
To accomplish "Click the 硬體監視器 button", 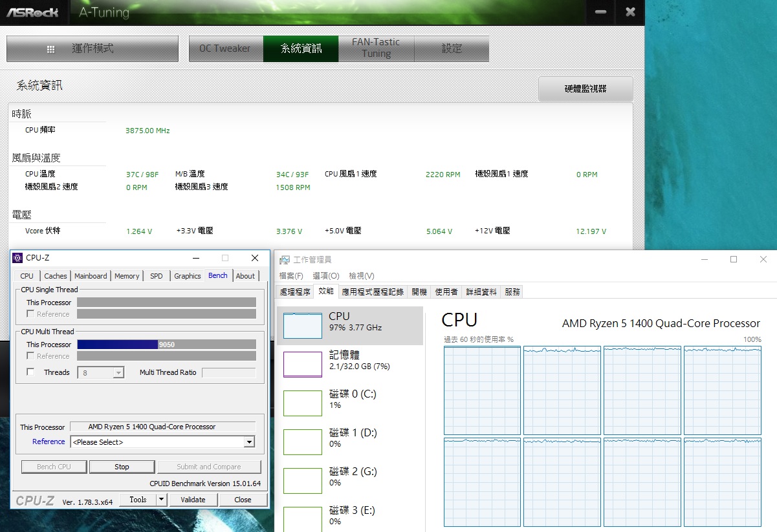I will (585, 89).
